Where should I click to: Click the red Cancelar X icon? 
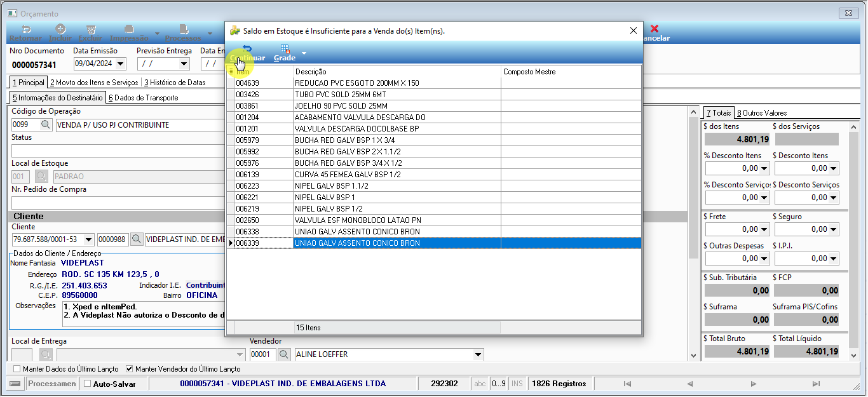pos(654,29)
